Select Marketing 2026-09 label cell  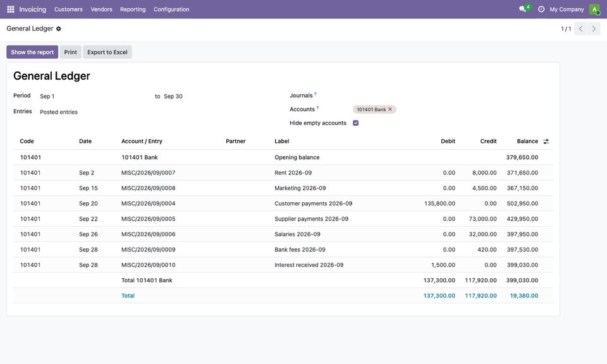[300, 188]
